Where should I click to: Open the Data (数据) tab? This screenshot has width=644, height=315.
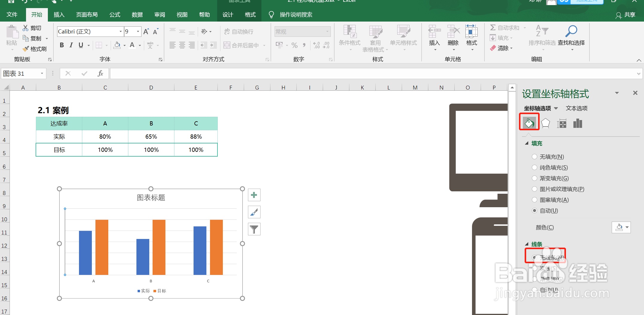point(137,15)
